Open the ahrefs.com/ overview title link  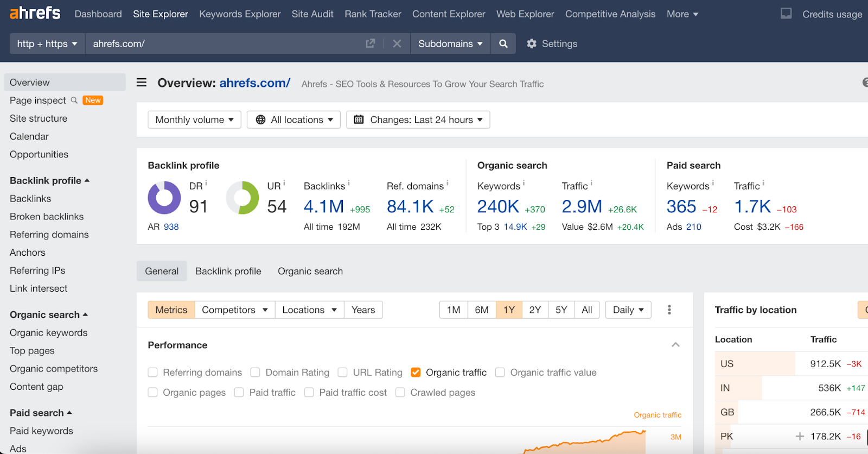point(255,83)
